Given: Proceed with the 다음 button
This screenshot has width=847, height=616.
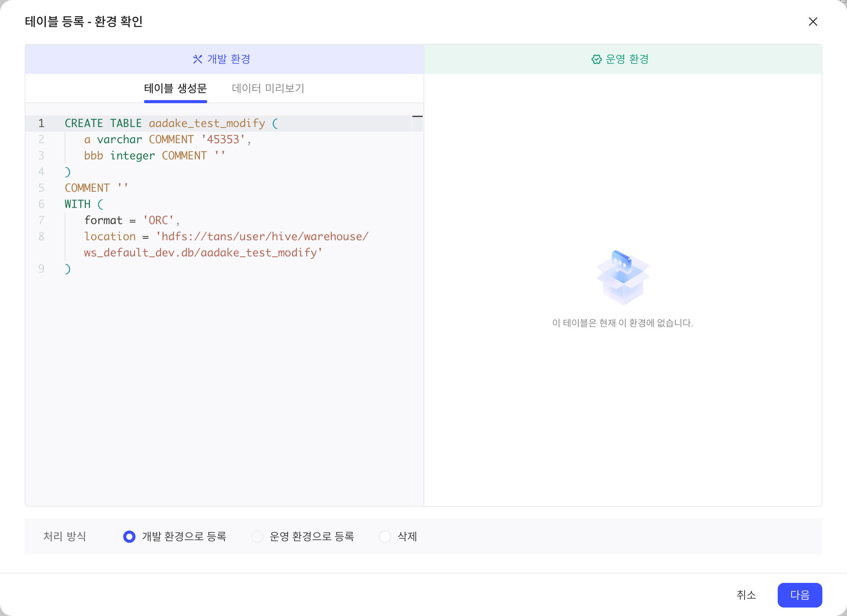Looking at the screenshot, I should pyautogui.click(x=800, y=595).
